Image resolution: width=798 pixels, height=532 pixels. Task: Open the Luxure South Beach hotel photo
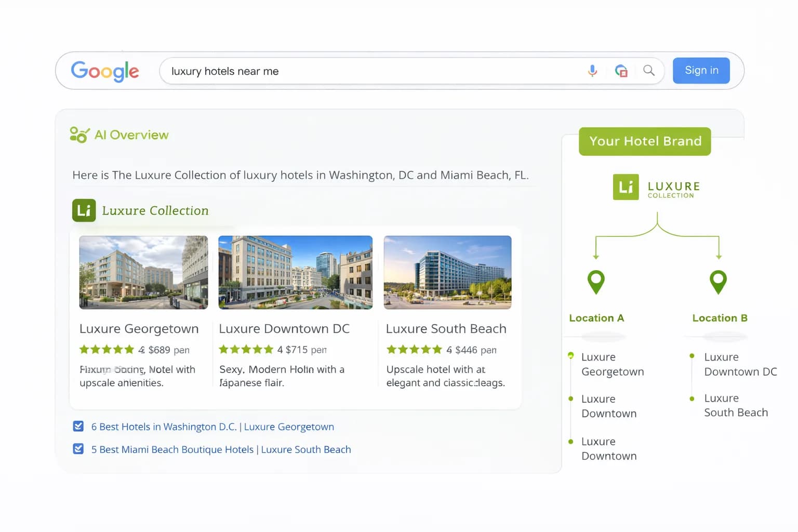pyautogui.click(x=447, y=272)
